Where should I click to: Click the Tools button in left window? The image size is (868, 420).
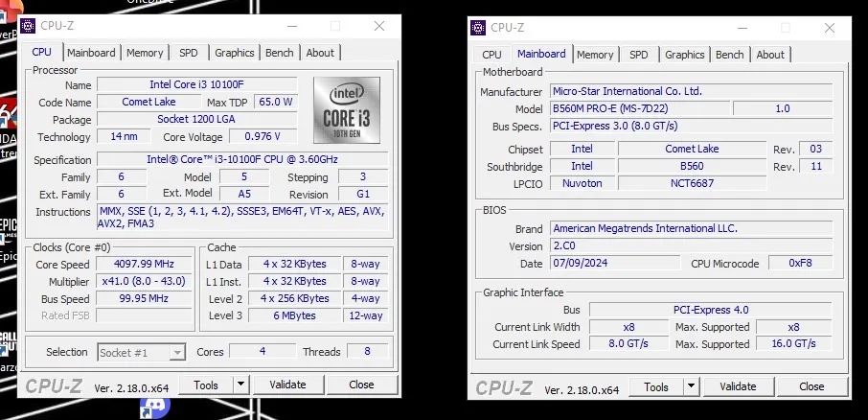(206, 385)
